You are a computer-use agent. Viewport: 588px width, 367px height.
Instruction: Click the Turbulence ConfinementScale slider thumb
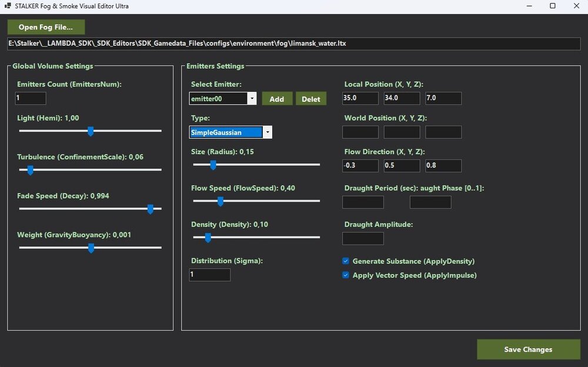click(31, 171)
